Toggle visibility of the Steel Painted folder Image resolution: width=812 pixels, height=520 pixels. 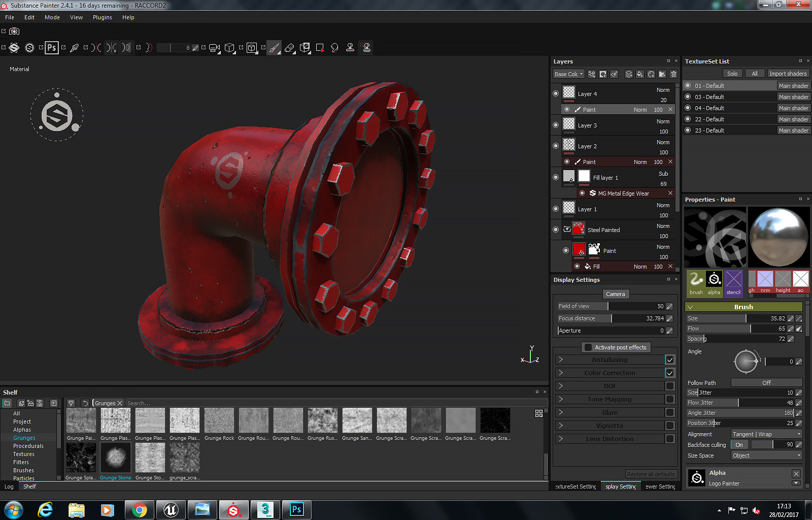[556, 230]
